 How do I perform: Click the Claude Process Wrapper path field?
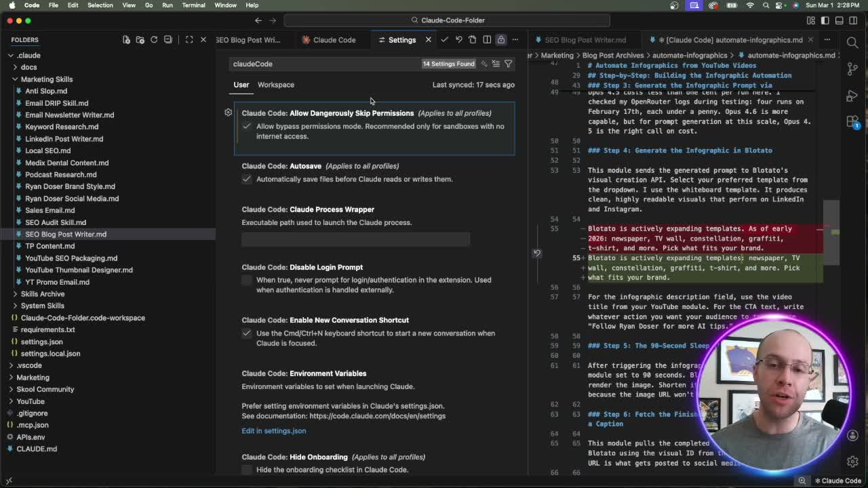(355, 239)
